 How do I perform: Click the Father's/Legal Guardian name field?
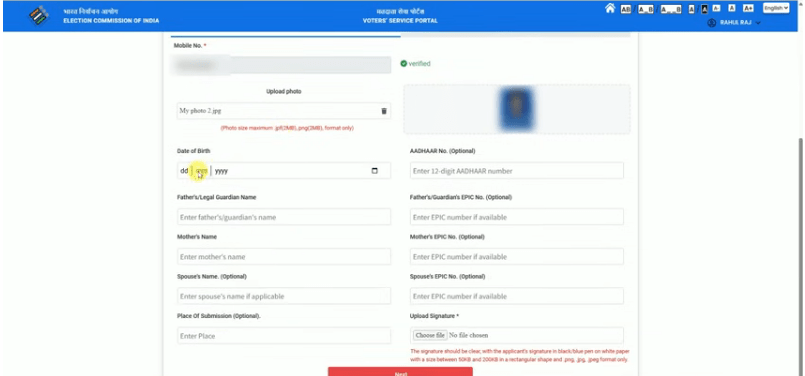click(283, 217)
